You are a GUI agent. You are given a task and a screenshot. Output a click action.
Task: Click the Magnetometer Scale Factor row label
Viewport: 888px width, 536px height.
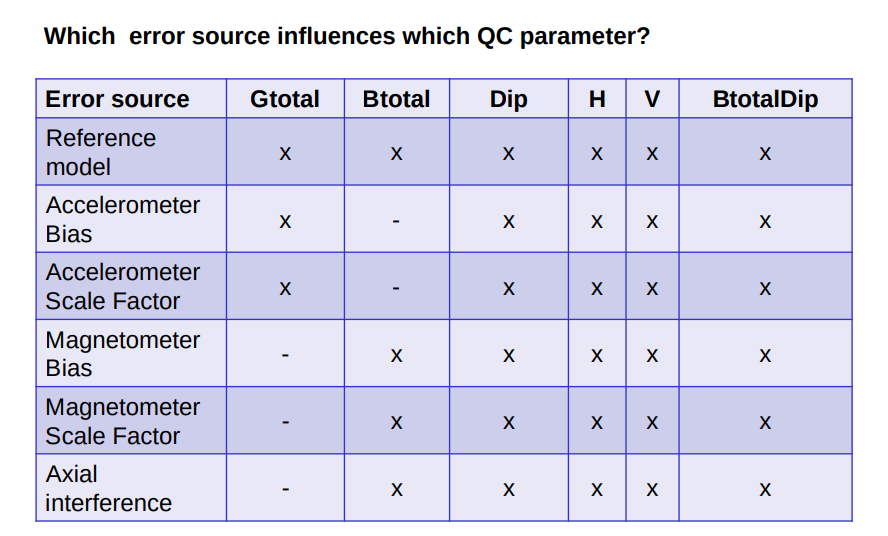(122, 421)
